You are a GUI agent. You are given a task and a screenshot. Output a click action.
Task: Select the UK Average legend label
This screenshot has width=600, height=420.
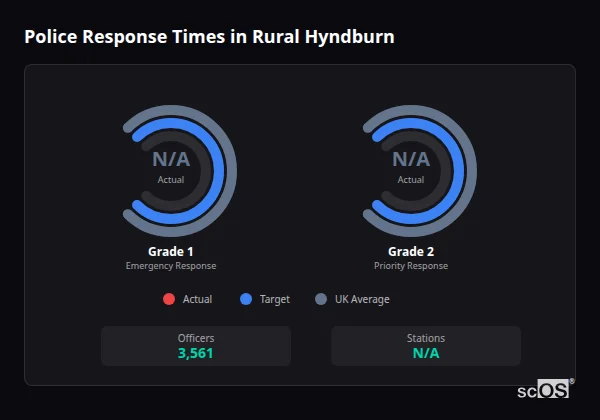pos(362,299)
